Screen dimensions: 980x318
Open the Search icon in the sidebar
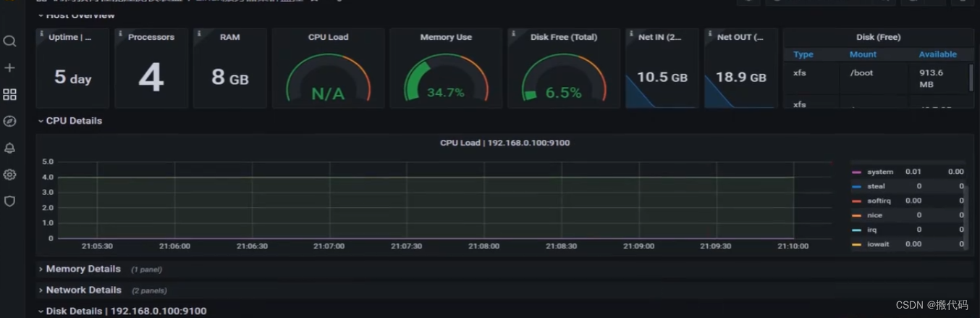(x=9, y=41)
